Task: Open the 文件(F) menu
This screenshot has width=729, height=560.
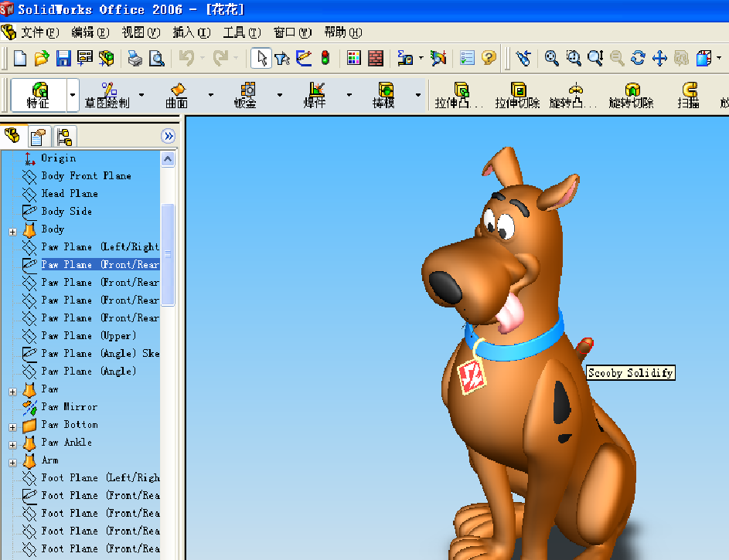Action: (40, 32)
